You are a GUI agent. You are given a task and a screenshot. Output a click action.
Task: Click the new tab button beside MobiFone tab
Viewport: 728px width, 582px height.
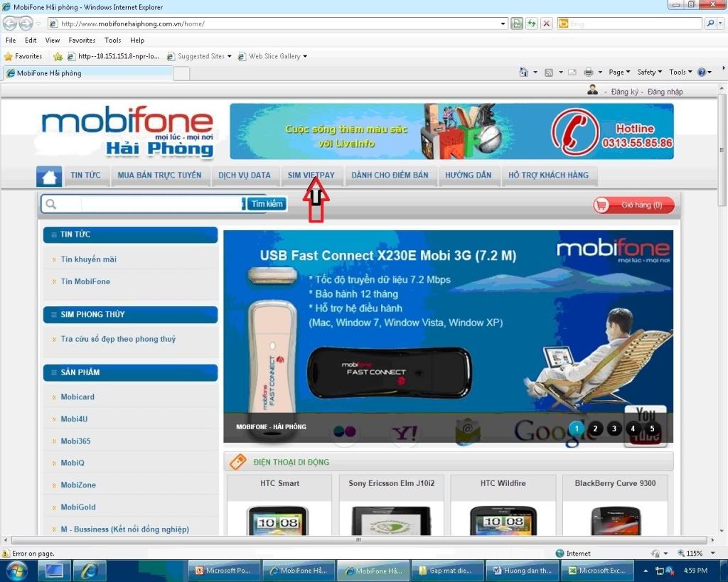tap(182, 73)
